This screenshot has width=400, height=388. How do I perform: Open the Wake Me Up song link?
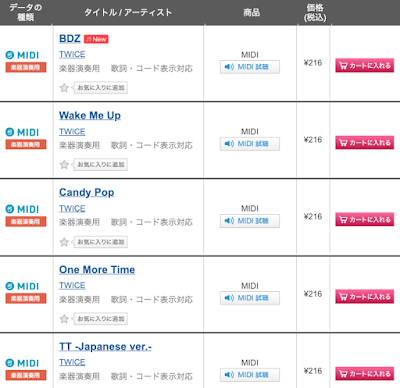click(90, 116)
